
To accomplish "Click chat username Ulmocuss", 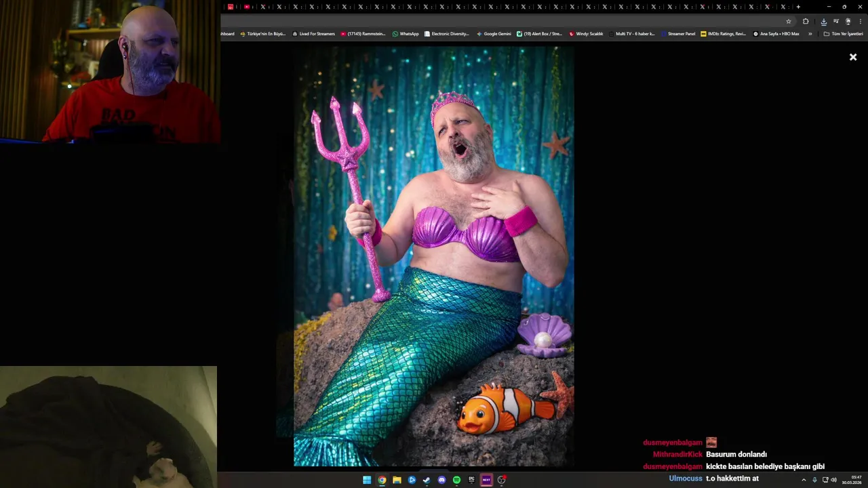I will (686, 479).
